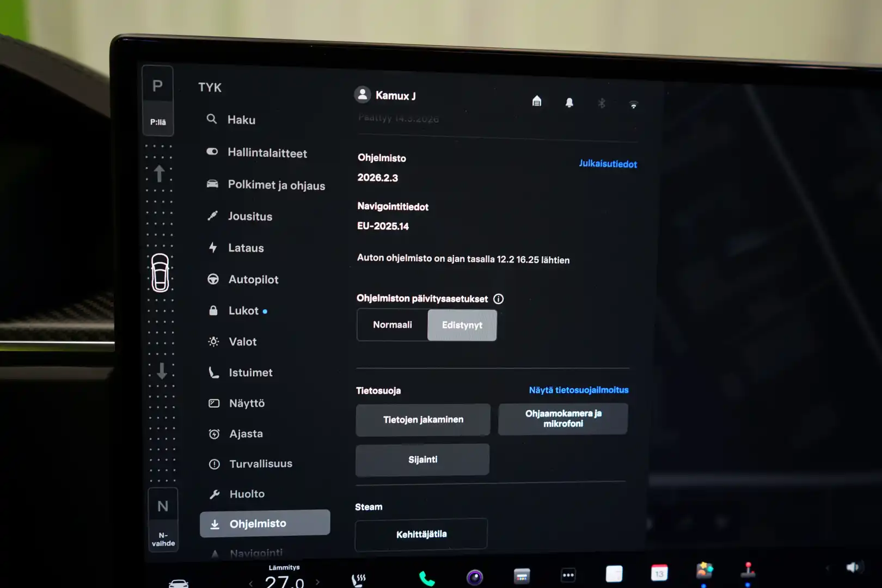
Task: Select Park gear P
Action: click(157, 85)
